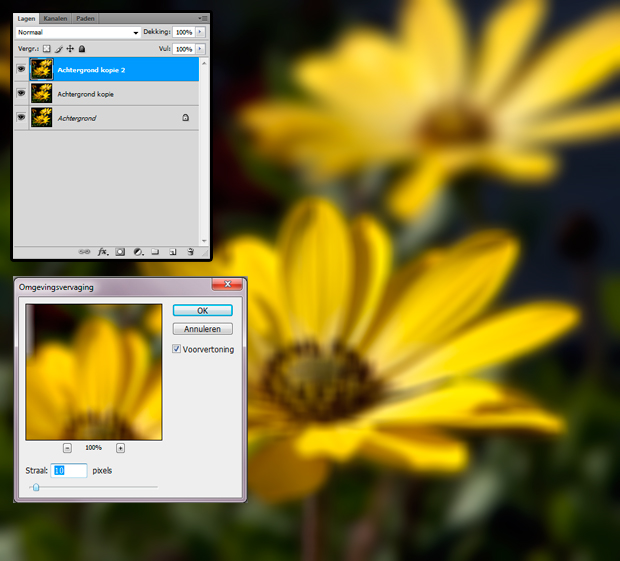Click the Vul 100% field
This screenshot has width=620, height=561.
click(x=184, y=49)
